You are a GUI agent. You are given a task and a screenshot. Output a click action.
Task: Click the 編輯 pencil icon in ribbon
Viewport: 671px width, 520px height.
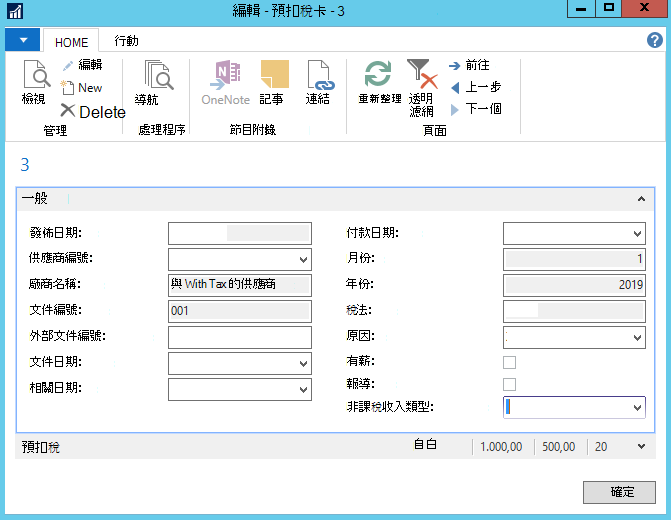[x=68, y=65]
